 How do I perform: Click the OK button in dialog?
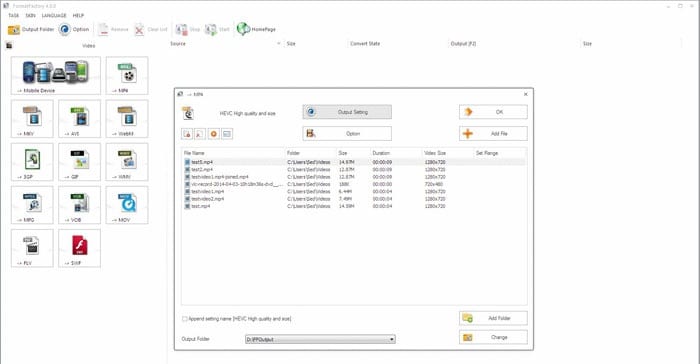[x=493, y=112]
